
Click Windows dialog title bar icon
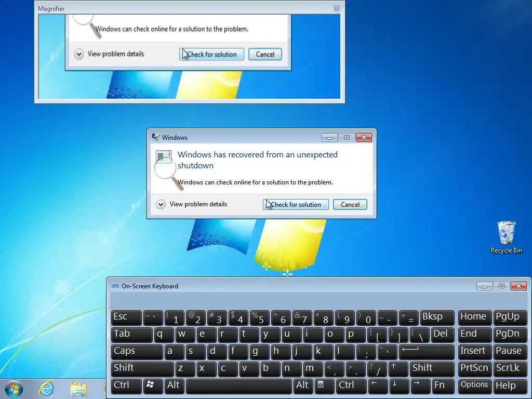point(156,137)
